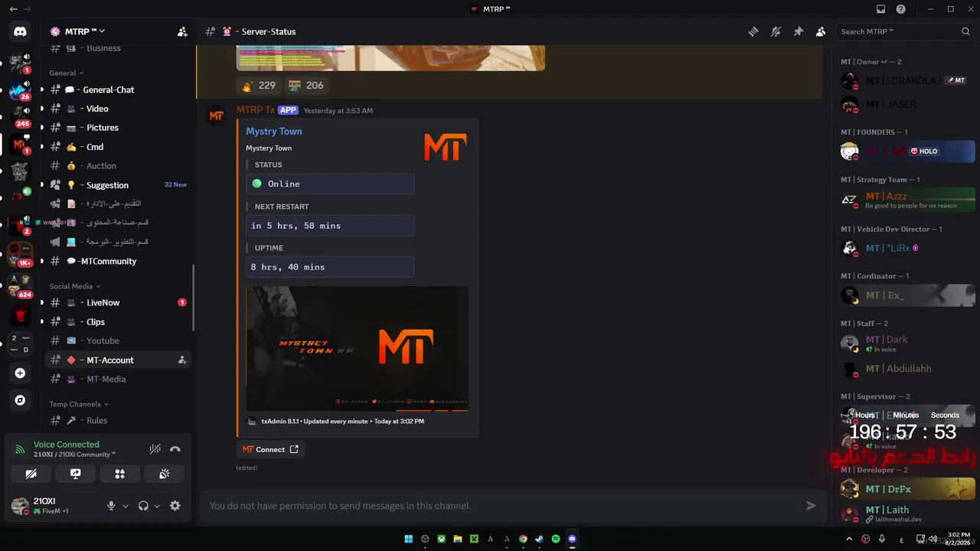This screenshot has width=980, height=551.
Task: Open the Help question mark icon
Action: 901,9
